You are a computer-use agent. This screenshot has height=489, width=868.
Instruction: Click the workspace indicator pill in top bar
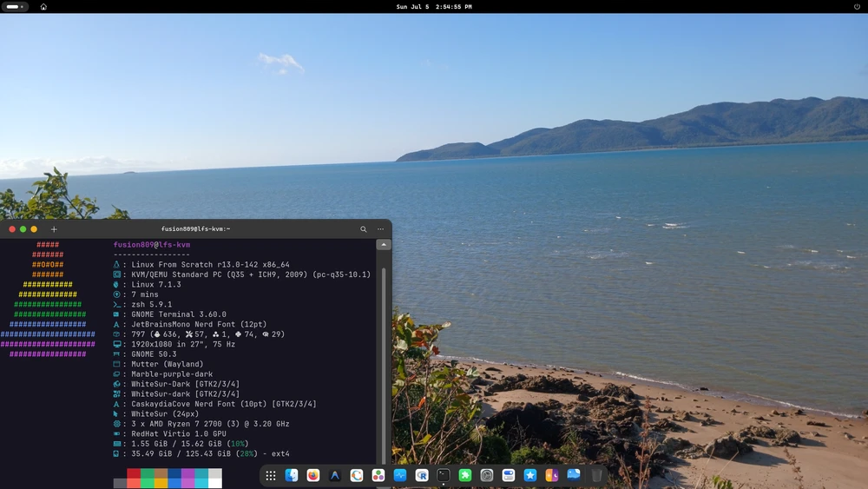(15, 7)
